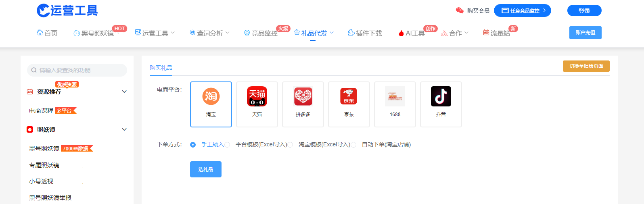Click the red 照妖镜 sidebar icon
Image resolution: width=644 pixels, height=204 pixels.
pos(30,129)
